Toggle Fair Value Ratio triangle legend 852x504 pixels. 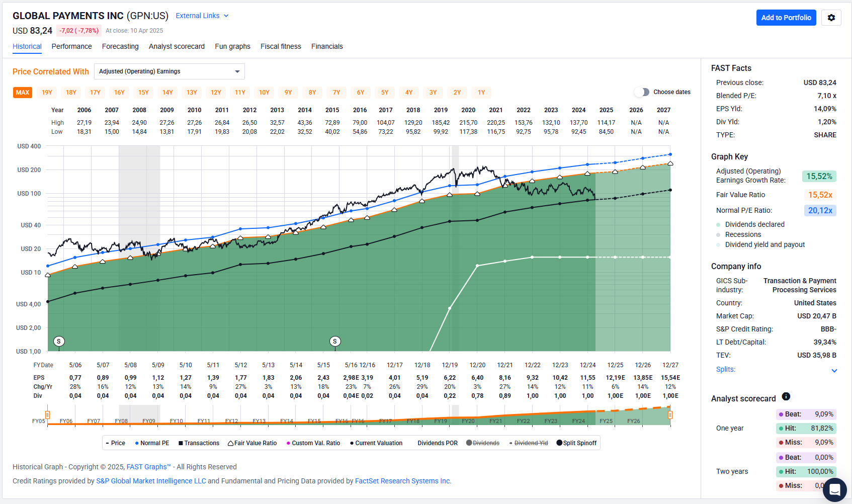coord(252,443)
